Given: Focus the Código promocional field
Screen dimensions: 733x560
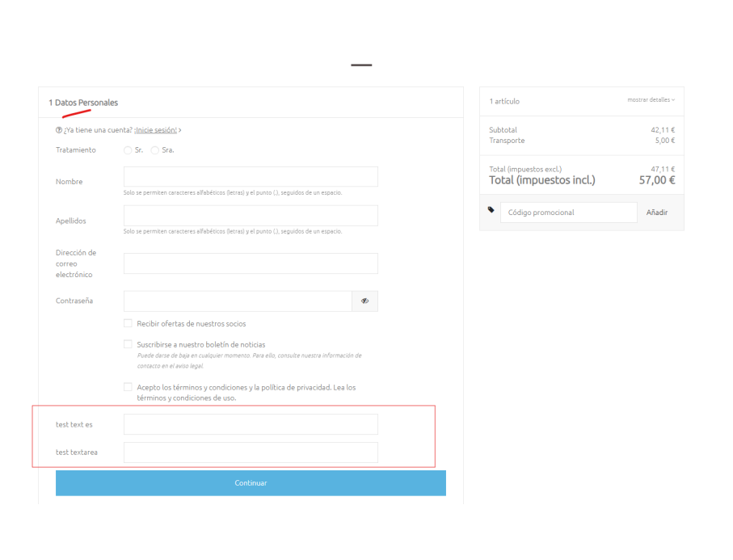Looking at the screenshot, I should click(x=568, y=213).
